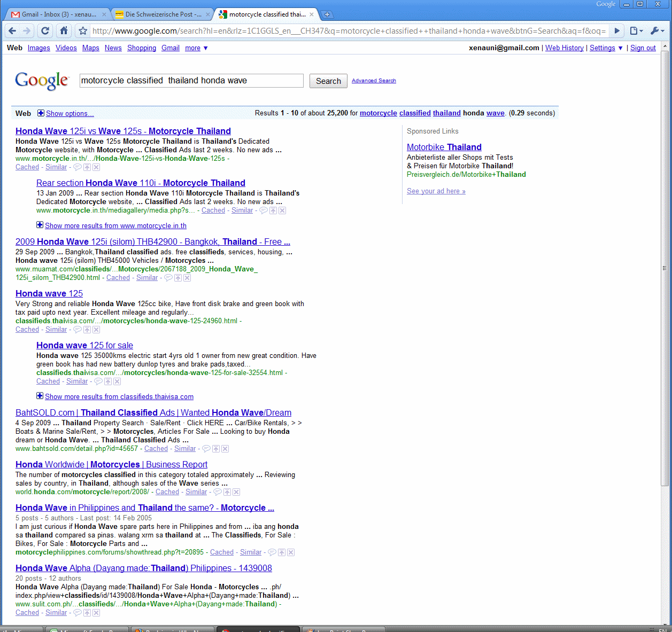The image size is (672, 632).
Task: Open the Advanced Search link
Action: click(374, 81)
